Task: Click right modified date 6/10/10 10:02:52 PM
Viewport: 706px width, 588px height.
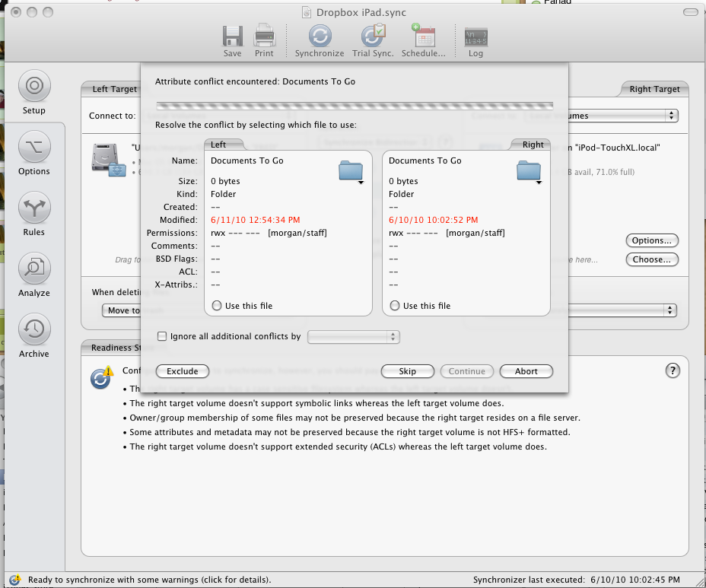Action: (x=433, y=220)
